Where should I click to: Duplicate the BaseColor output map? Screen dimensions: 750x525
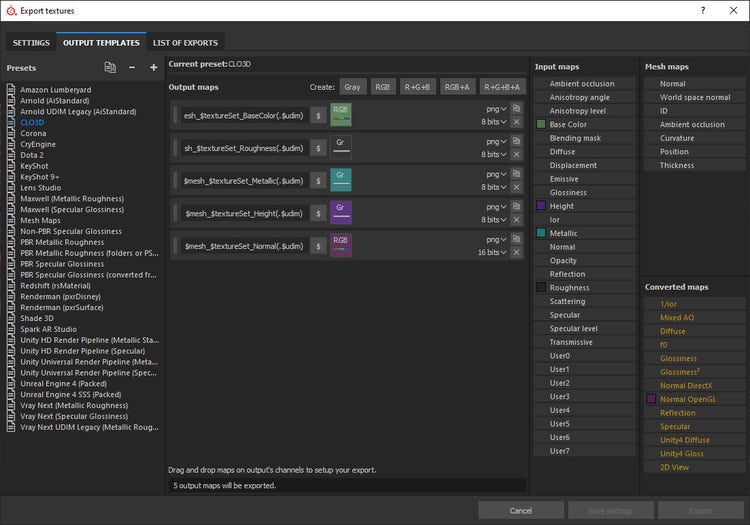coord(516,109)
